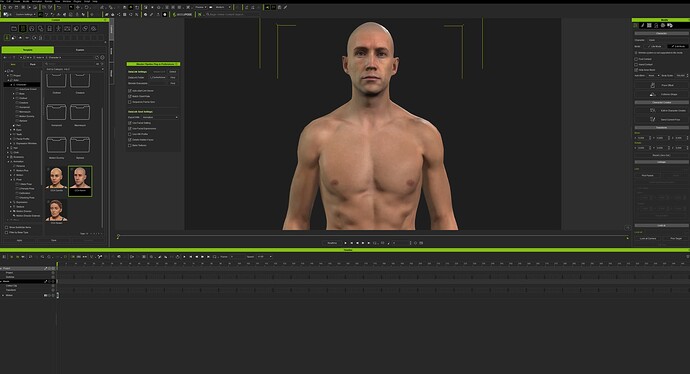Click the Apply button below content tree
The width and height of the screenshot is (690, 374).
coord(19,240)
